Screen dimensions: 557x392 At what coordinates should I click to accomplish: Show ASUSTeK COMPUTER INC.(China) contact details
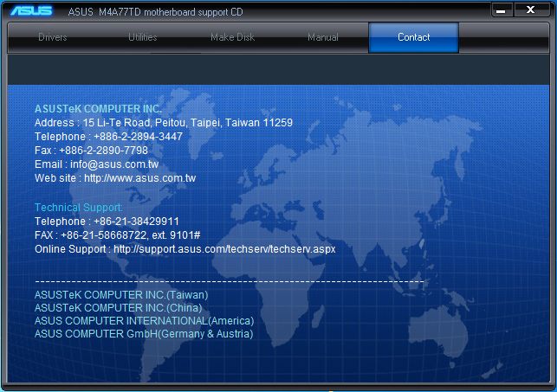[119, 307]
